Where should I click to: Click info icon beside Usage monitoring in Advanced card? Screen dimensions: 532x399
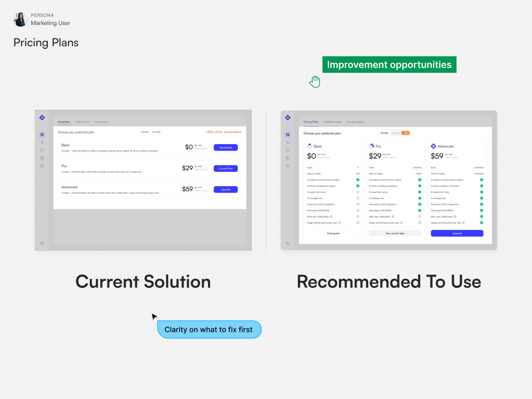click(x=463, y=223)
